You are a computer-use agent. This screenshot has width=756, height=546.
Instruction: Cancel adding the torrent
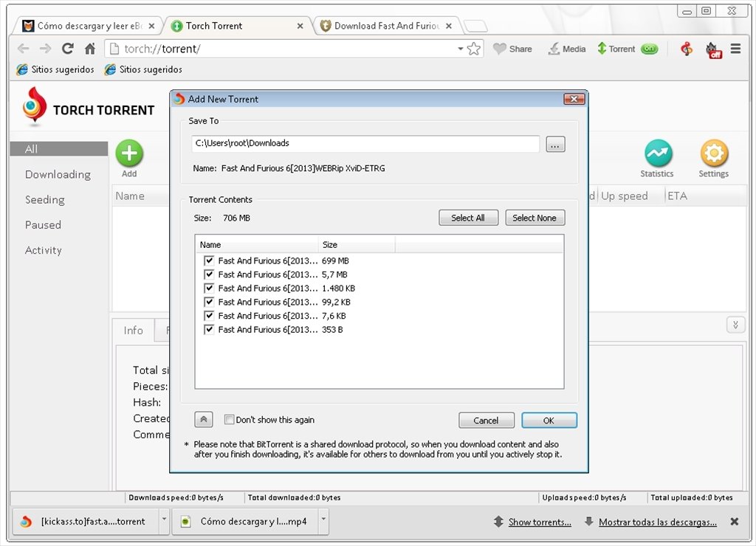click(x=486, y=421)
